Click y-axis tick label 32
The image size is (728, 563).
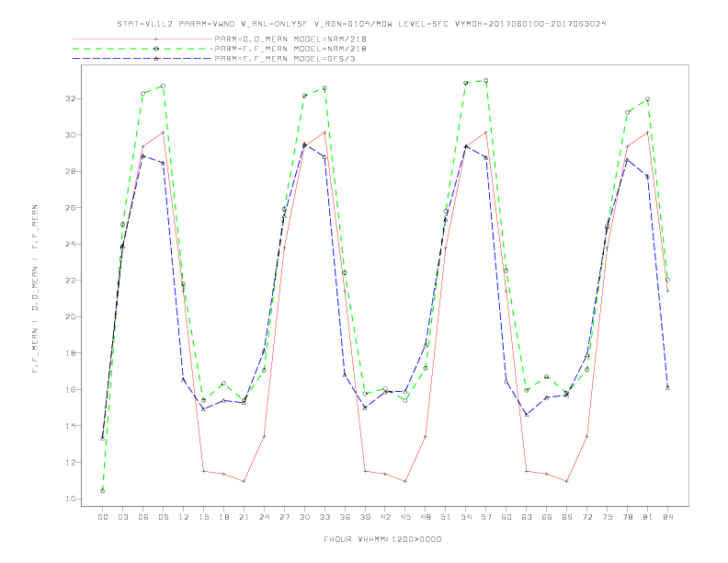(71, 99)
